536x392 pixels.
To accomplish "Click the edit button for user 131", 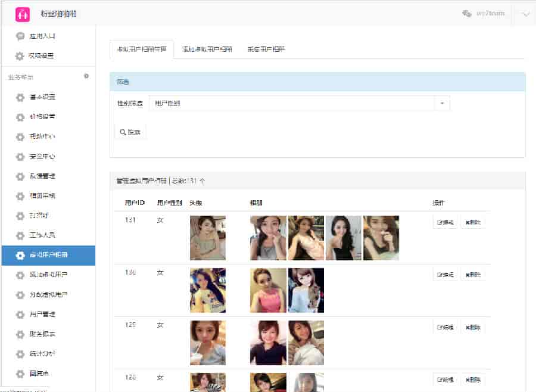I will pos(445,223).
